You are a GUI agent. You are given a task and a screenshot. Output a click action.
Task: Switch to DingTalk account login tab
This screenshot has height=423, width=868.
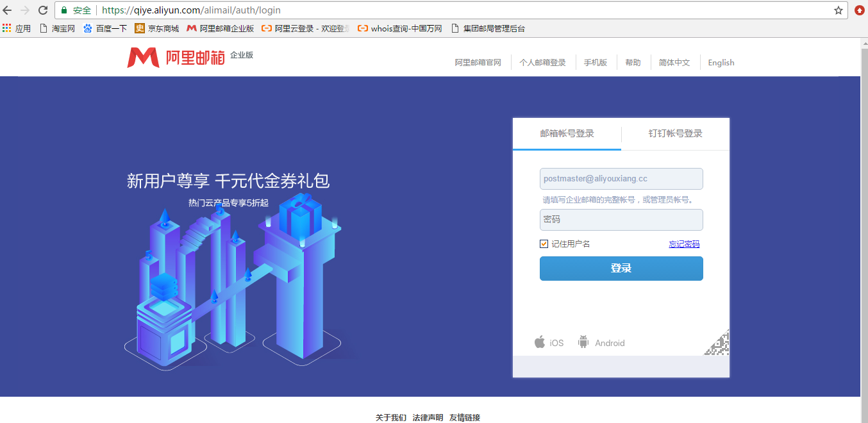(x=675, y=133)
